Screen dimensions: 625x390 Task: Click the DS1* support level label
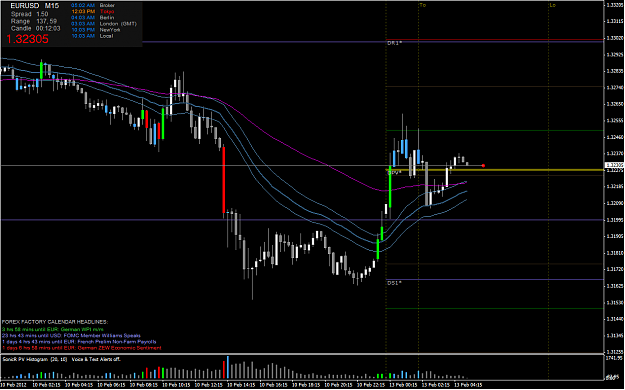pos(394,282)
